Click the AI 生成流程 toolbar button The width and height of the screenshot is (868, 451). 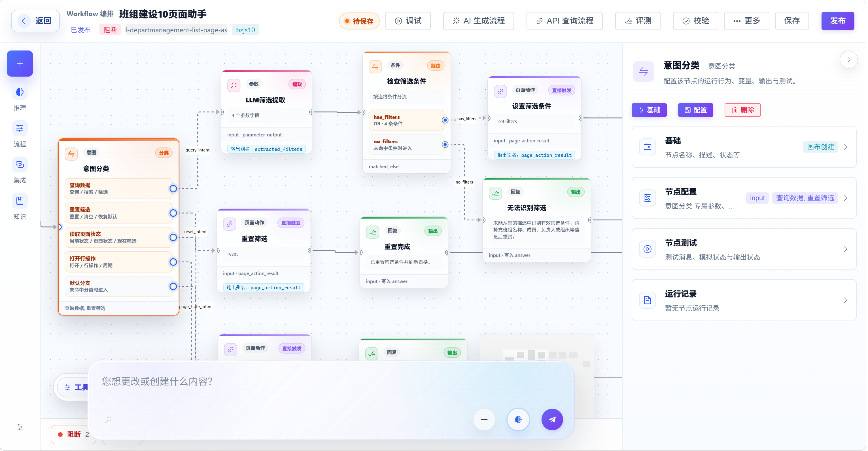coord(478,21)
